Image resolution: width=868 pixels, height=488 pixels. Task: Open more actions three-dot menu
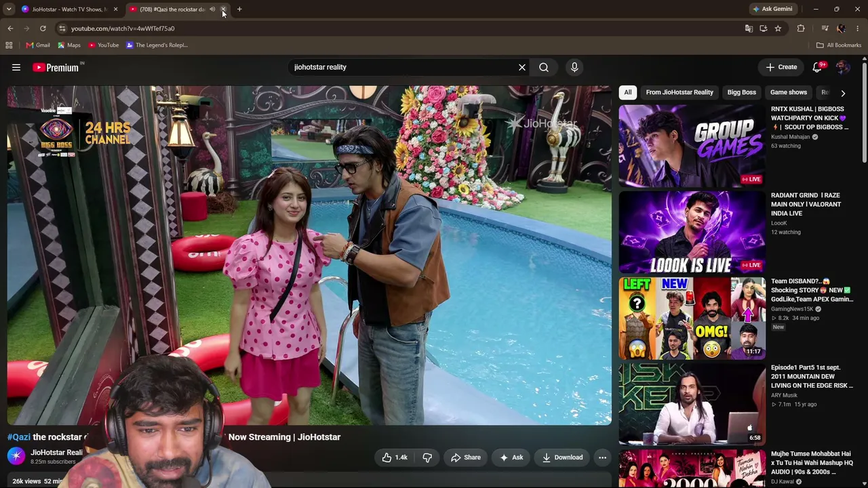602,457
